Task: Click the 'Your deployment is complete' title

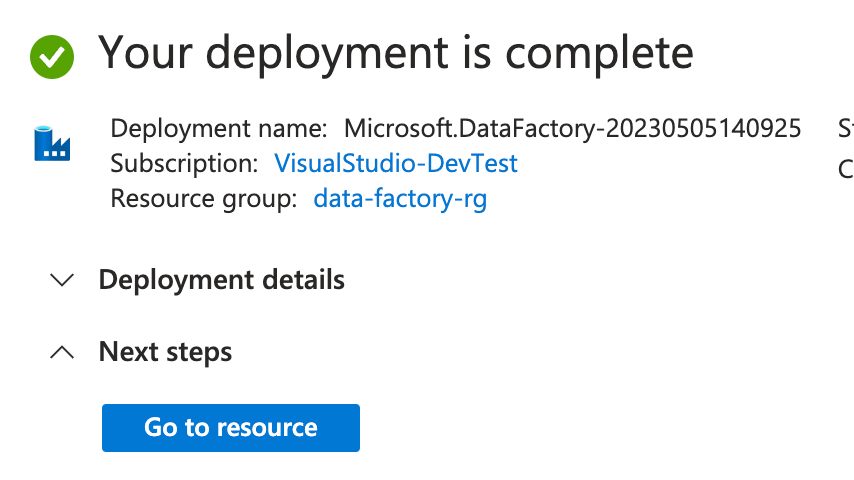Action: (395, 53)
